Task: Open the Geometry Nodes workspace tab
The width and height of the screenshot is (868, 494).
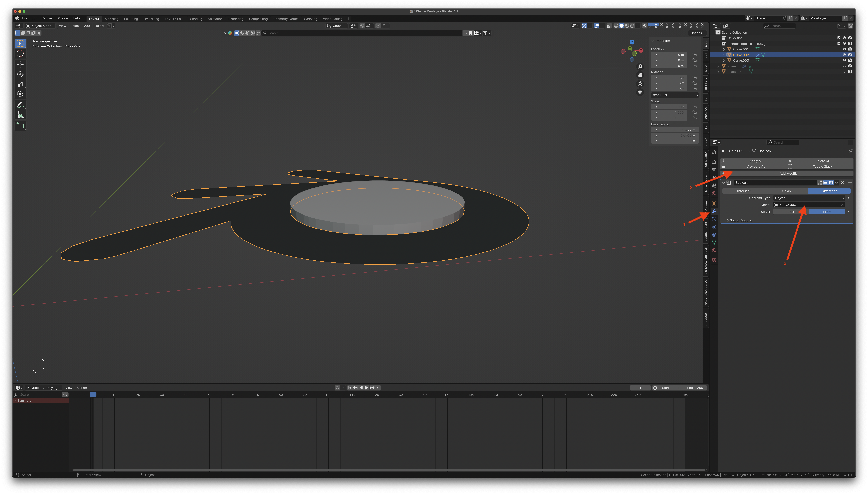Action: (286, 19)
